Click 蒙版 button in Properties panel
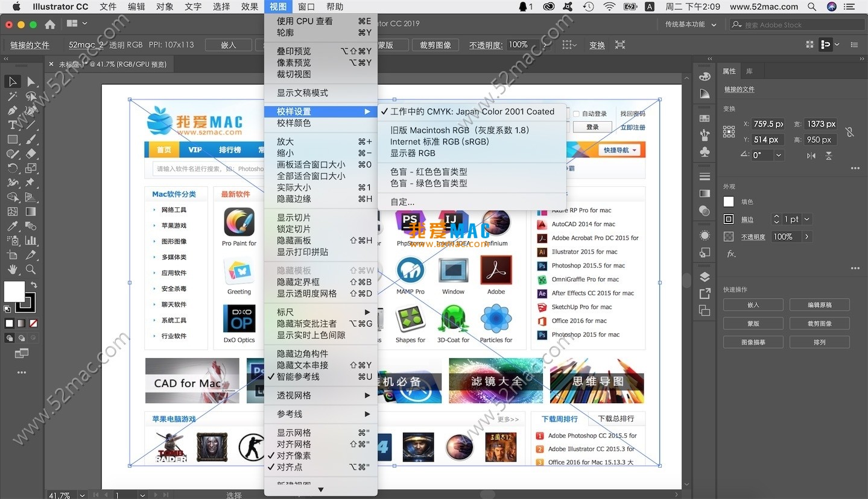This screenshot has height=499, width=868. pyautogui.click(x=753, y=324)
